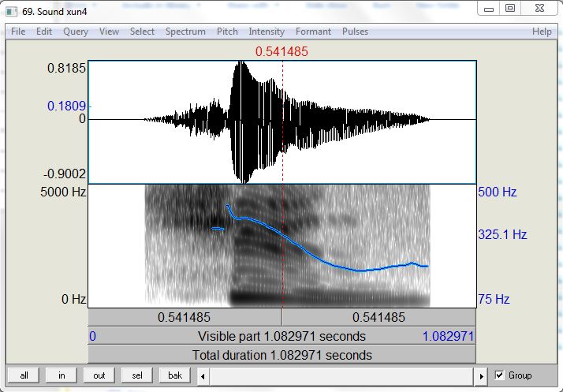The width and height of the screenshot is (563, 392).
Task: Click the 0.8185 amplitude maximum label
Action: tap(66, 68)
